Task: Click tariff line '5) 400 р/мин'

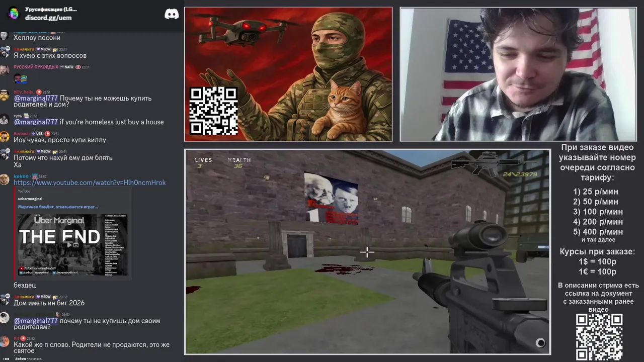Action: click(598, 232)
